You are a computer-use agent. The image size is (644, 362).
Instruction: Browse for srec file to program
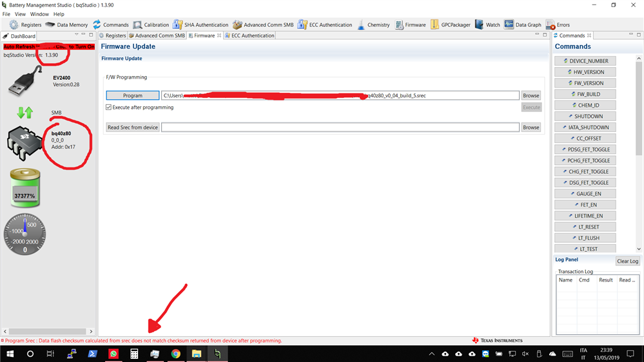click(531, 95)
